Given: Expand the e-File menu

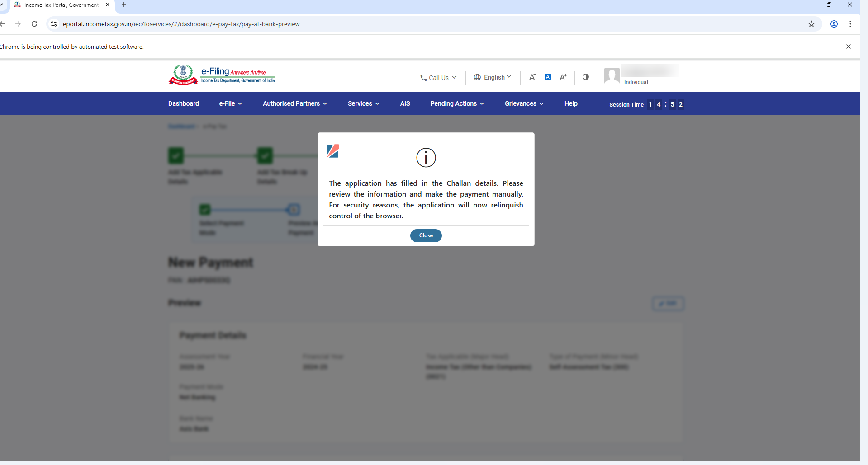Looking at the screenshot, I should [x=230, y=103].
